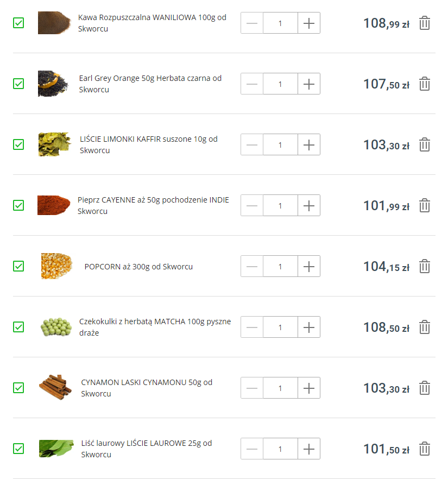The height and width of the screenshot is (479, 448).
Task: Toggle checkbox for POPCORN 300g
Action: (18, 266)
